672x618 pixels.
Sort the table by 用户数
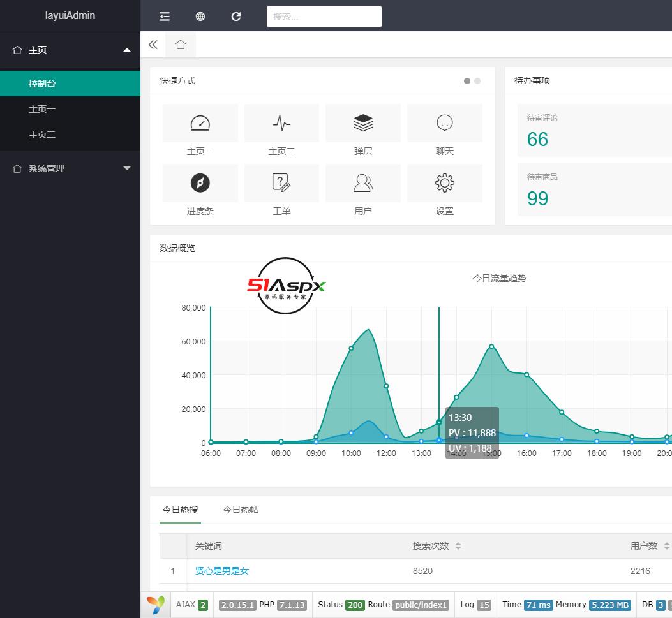[666, 546]
